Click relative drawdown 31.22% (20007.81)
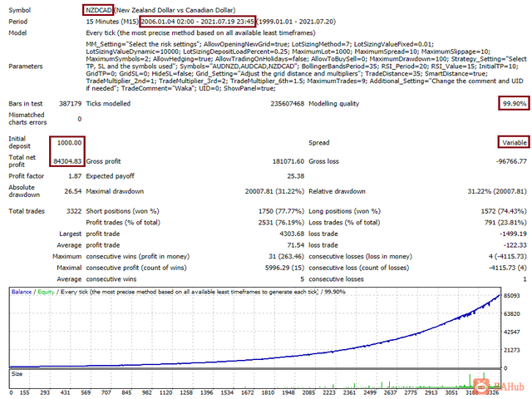This screenshot has width=532, height=399. click(x=497, y=191)
